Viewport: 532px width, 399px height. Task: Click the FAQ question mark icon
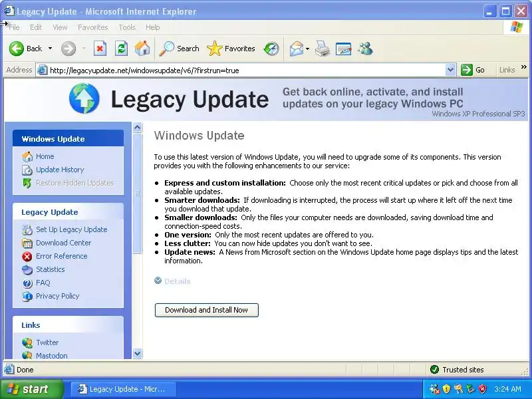[x=27, y=283]
